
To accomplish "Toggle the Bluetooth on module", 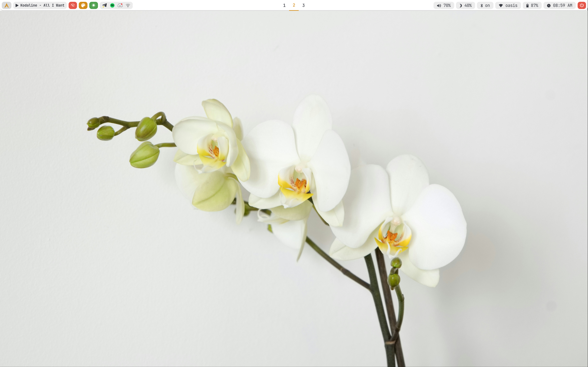I will coord(485,5).
